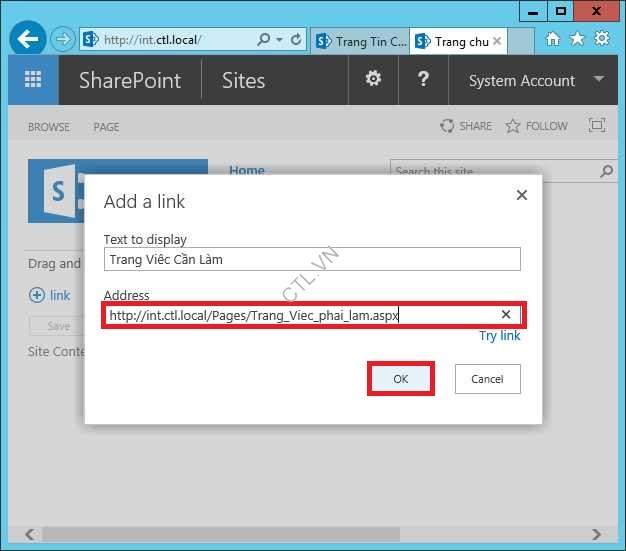Open the PAGE ribbon tab
626x551 pixels.
106,127
